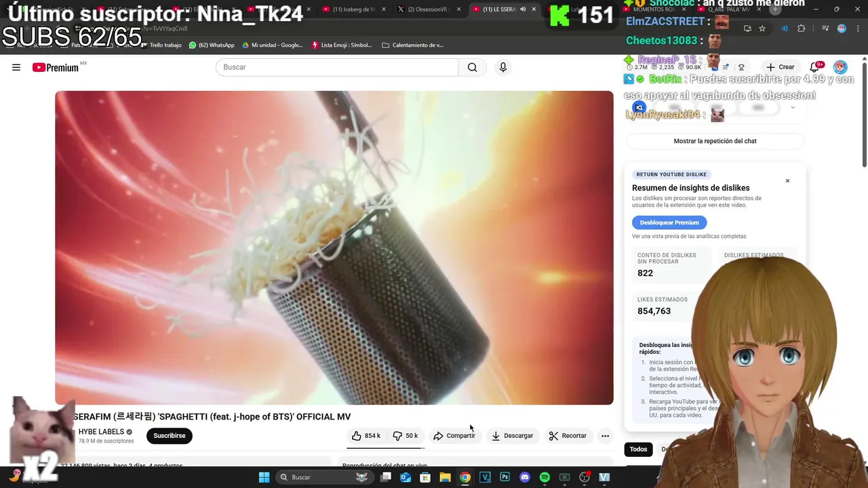868x488 pixels.
Task: Open Lista Emoji bookmark
Action: pyautogui.click(x=342, y=45)
